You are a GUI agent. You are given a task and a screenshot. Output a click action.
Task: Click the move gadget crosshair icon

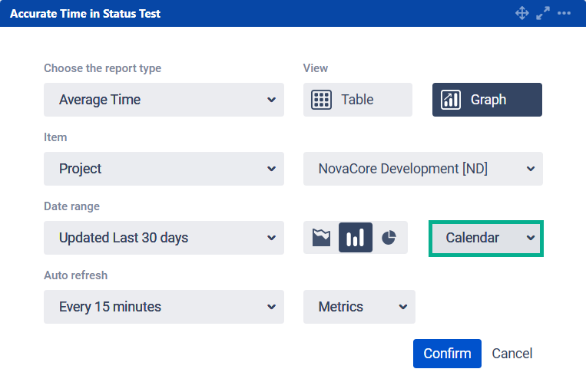point(521,13)
